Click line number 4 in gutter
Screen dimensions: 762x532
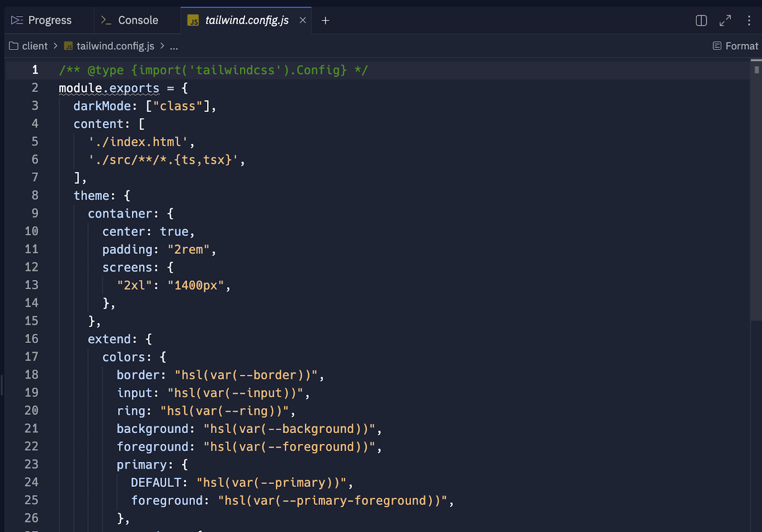point(35,124)
